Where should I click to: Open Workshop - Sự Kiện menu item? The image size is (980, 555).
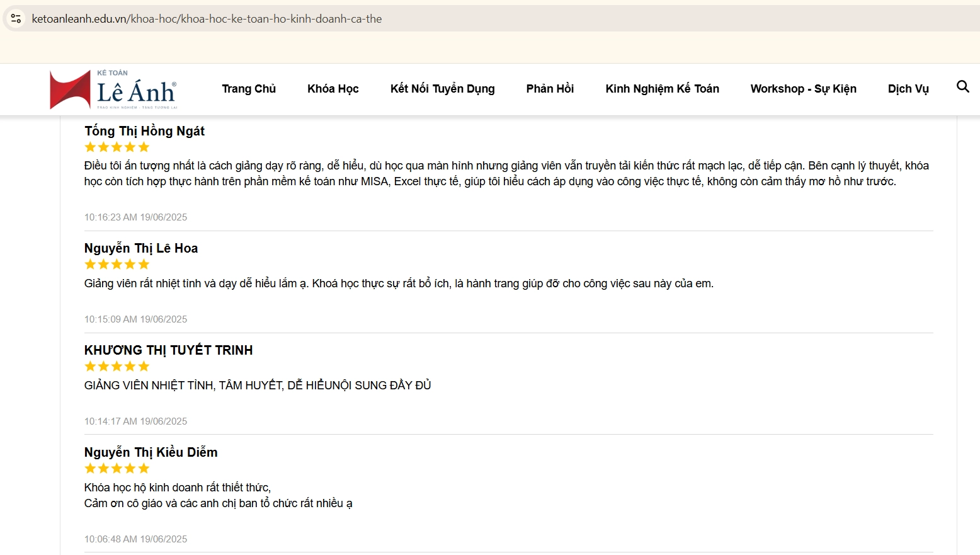click(803, 89)
